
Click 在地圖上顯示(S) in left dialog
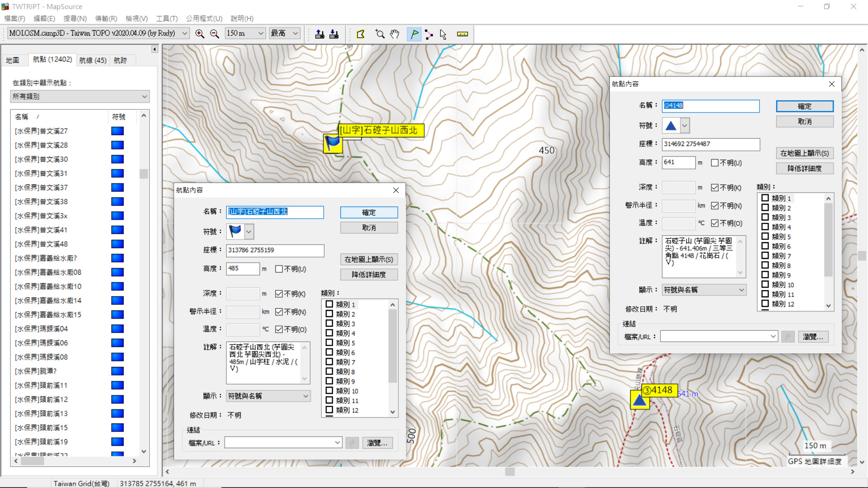click(368, 259)
